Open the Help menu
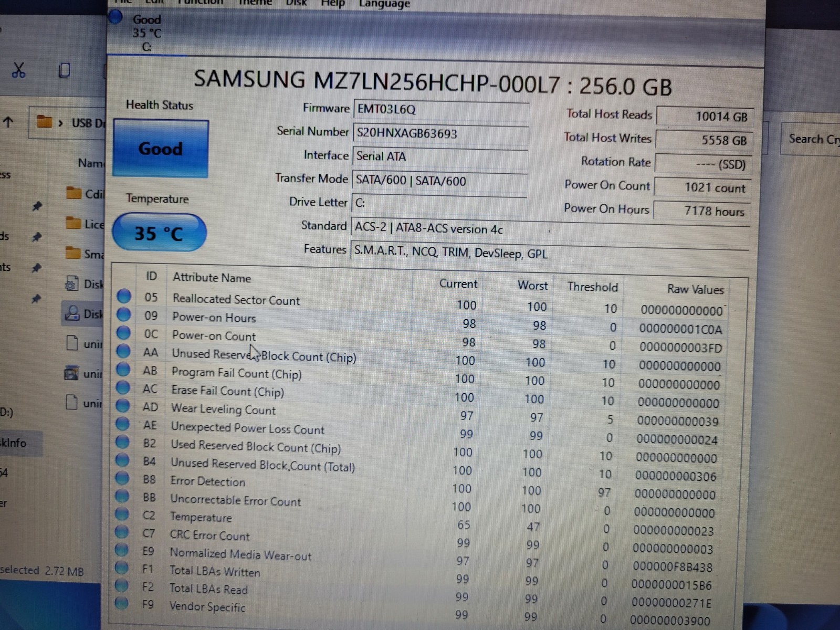Viewport: 840px width, 630px height. point(332,4)
